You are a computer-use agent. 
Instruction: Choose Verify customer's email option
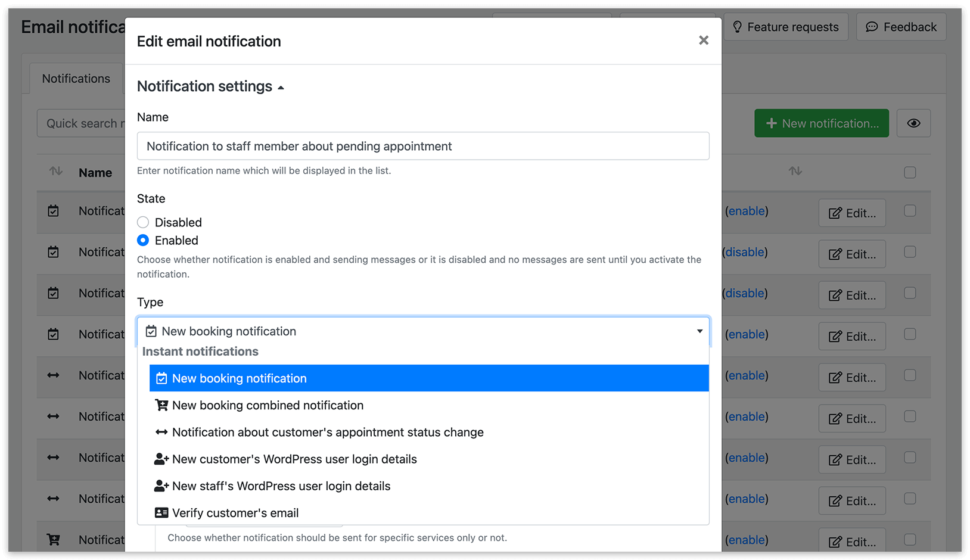click(x=429, y=512)
